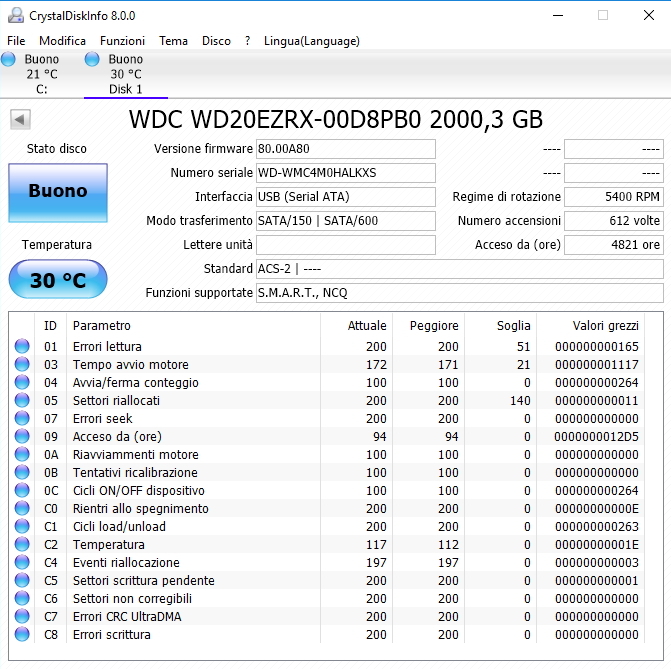The height and width of the screenshot is (669, 671).
Task: Click the Regime di rotazione 5400 RPM field
Action: point(614,197)
